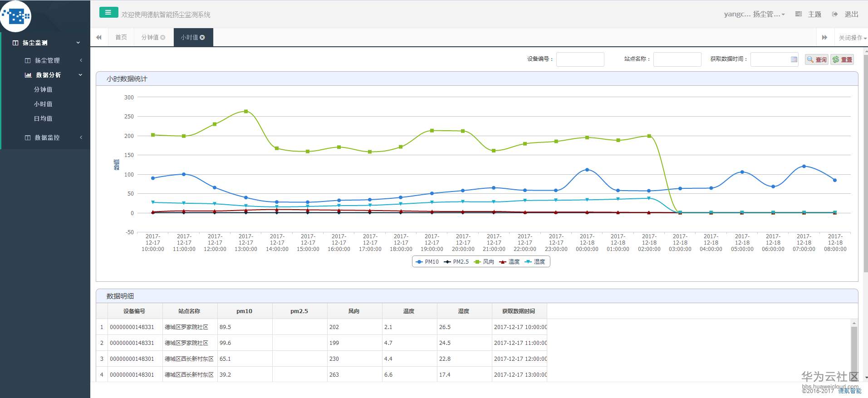868x398 pixels.
Task: Click the tab scroll-right double arrow icon
Action: [x=824, y=38]
